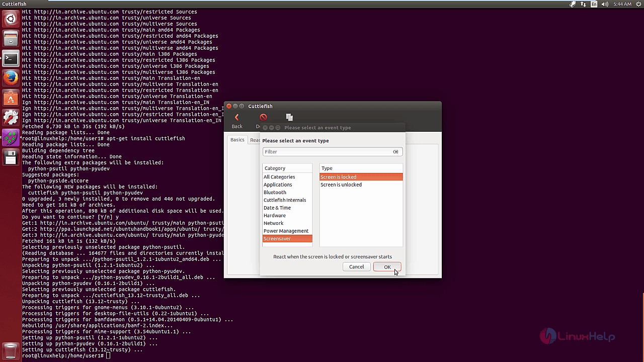
Task: Click the Cuttlefish indicator in the top panel
Action: pyautogui.click(x=573, y=4)
